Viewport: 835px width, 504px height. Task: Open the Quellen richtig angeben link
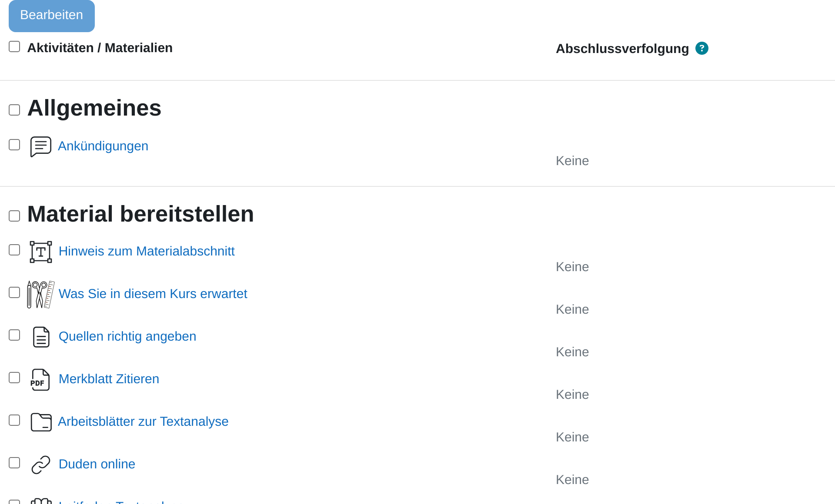(127, 336)
